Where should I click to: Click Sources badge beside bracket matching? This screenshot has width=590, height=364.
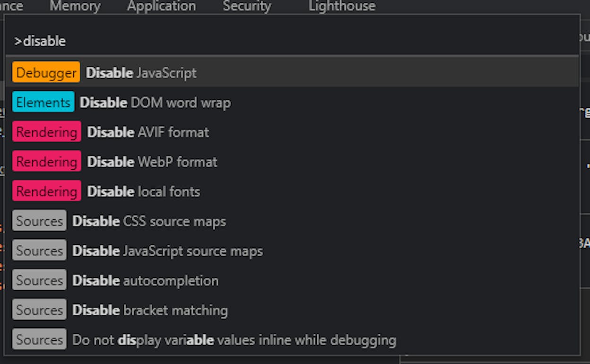[x=40, y=310]
